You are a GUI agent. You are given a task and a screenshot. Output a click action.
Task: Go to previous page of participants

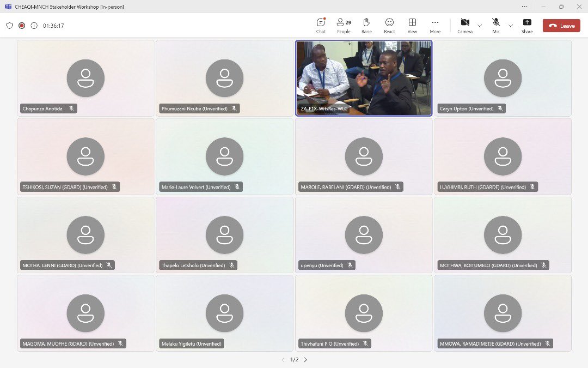283,360
